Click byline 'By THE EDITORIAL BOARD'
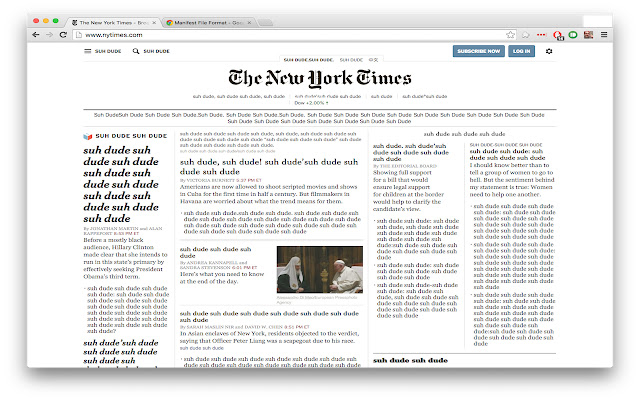The image size is (640, 400). 405,166
